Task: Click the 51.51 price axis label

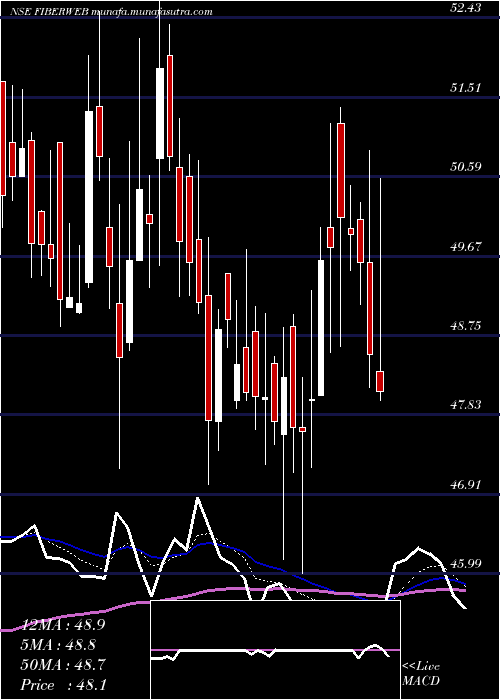Action: tap(466, 88)
